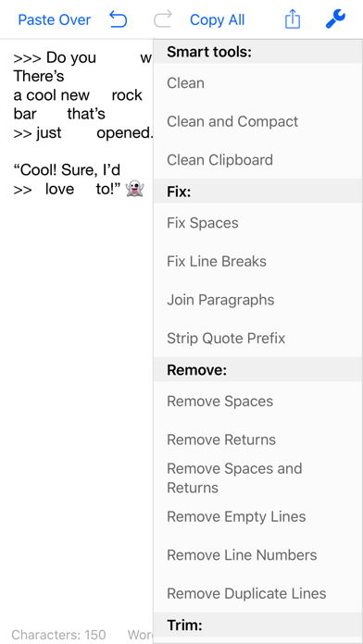The height and width of the screenshot is (644, 363).
Task: Choose Join Paragraphs option
Action: click(x=258, y=300)
